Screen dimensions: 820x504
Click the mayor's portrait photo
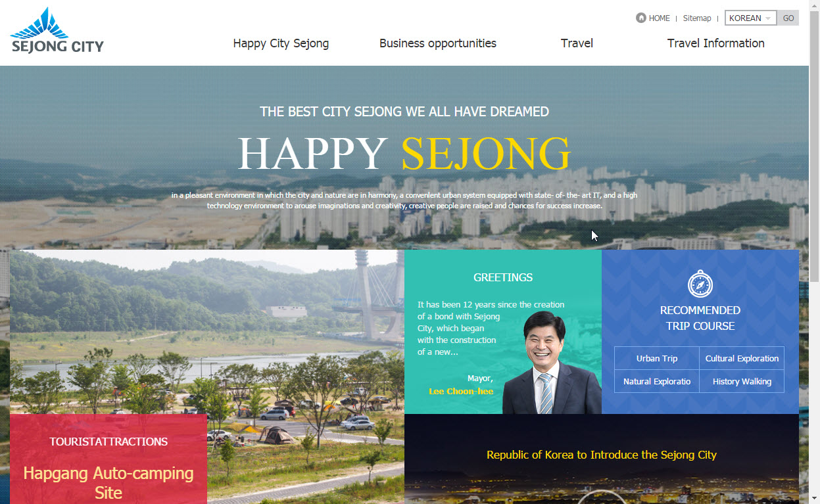551,363
